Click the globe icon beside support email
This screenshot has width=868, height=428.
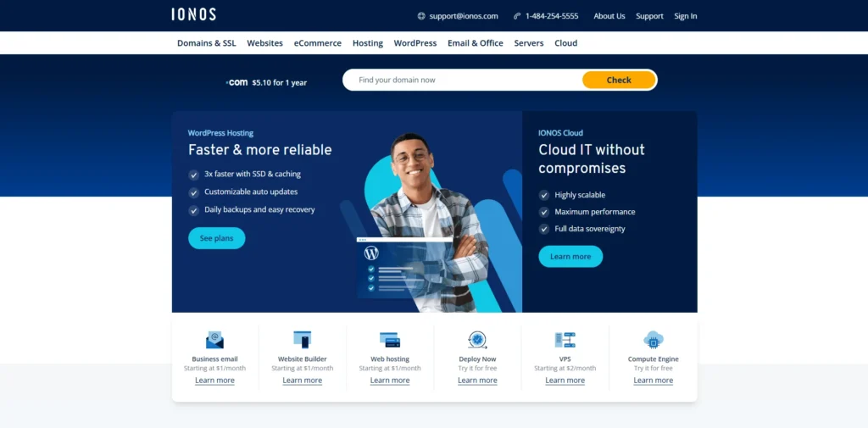tap(421, 16)
